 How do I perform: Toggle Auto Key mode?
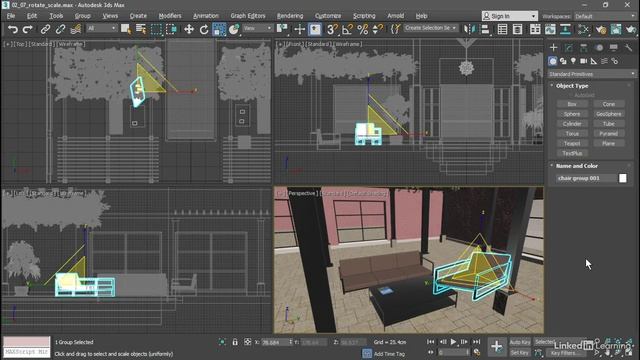[x=520, y=342]
